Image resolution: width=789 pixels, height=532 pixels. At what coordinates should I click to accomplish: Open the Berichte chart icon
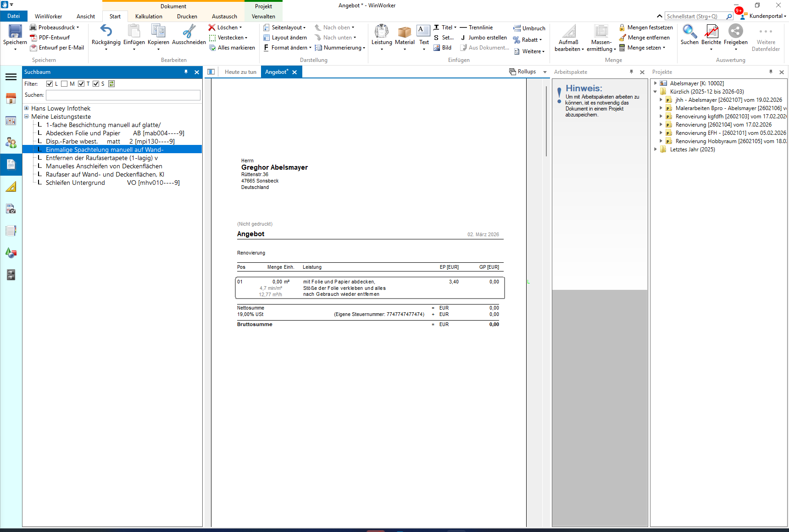click(x=711, y=31)
